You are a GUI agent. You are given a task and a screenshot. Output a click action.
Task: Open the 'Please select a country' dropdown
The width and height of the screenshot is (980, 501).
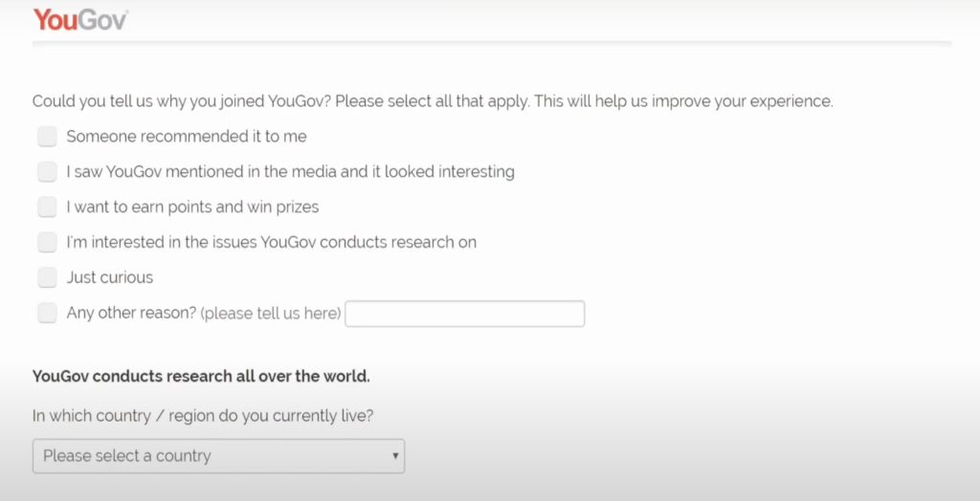(x=219, y=456)
